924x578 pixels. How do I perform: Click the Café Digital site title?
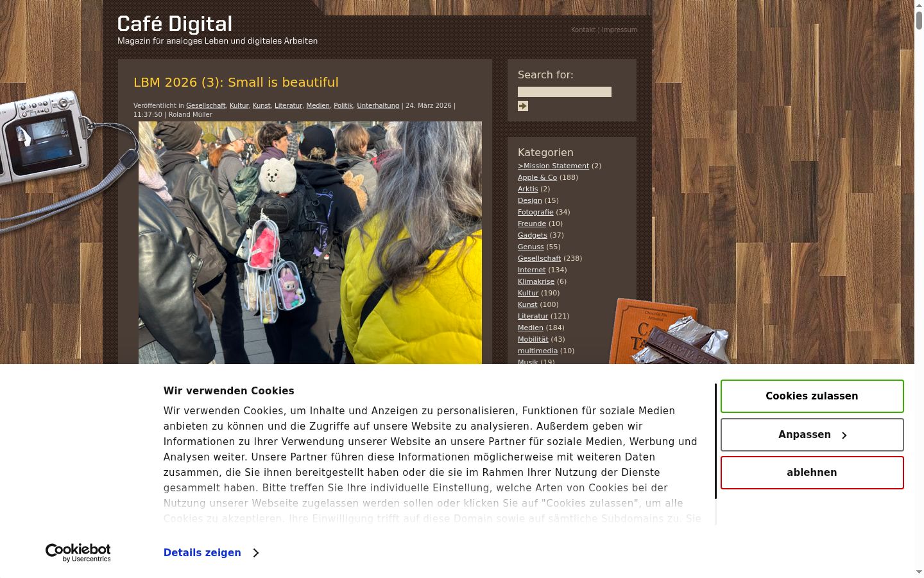click(x=175, y=24)
